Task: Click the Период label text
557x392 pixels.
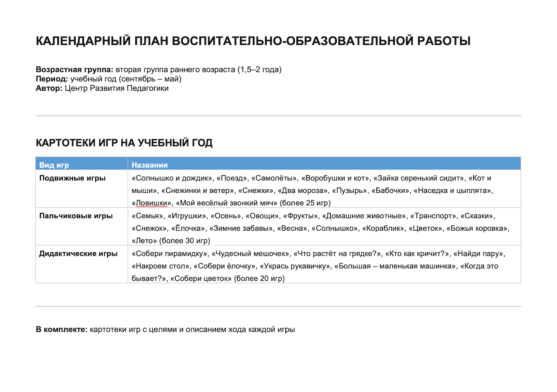Action: pyautogui.click(x=52, y=79)
